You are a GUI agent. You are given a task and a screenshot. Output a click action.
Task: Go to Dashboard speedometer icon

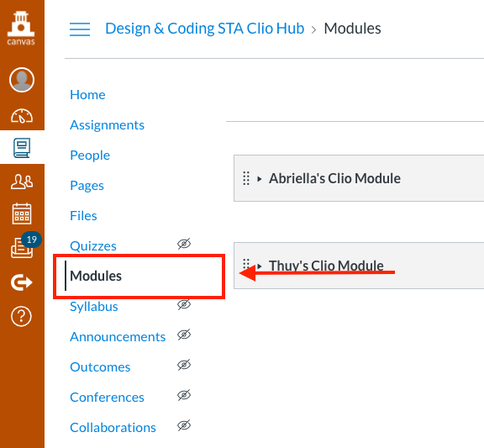click(x=22, y=116)
